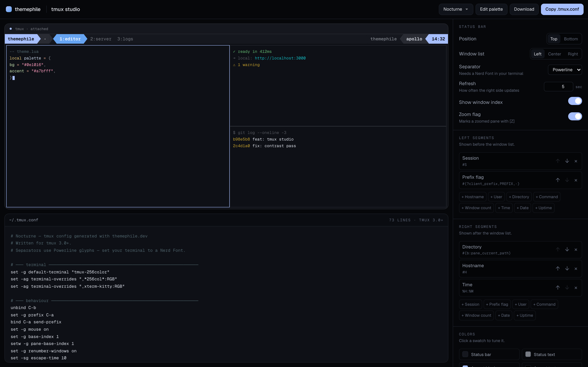Click the Edit palette button
This screenshot has height=367, width=588.
[491, 9]
